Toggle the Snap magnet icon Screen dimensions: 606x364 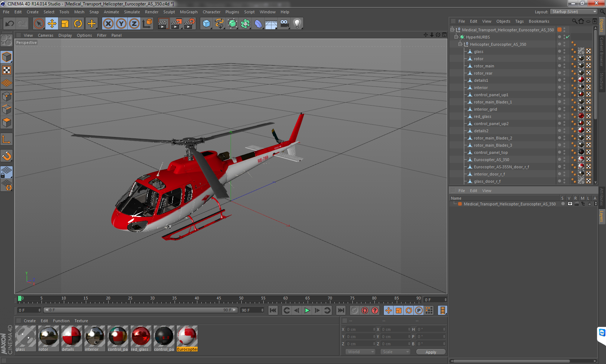click(x=6, y=156)
